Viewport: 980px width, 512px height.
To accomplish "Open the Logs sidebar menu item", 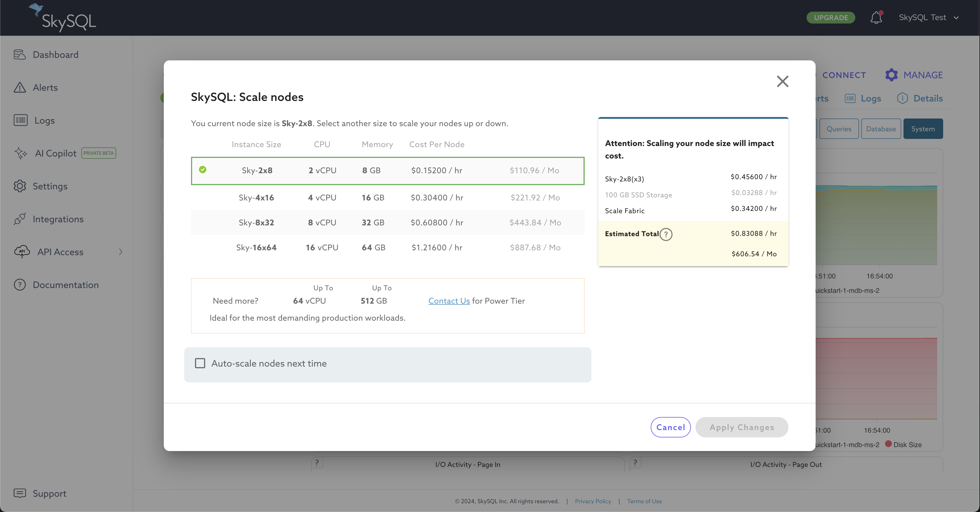I will [x=44, y=121].
